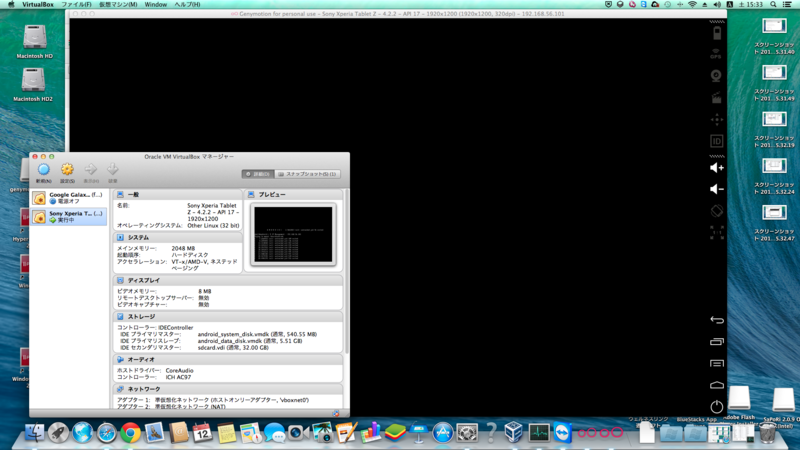Open the Genymotion device ID widget
The height and width of the screenshot is (450, 800).
pos(716,141)
